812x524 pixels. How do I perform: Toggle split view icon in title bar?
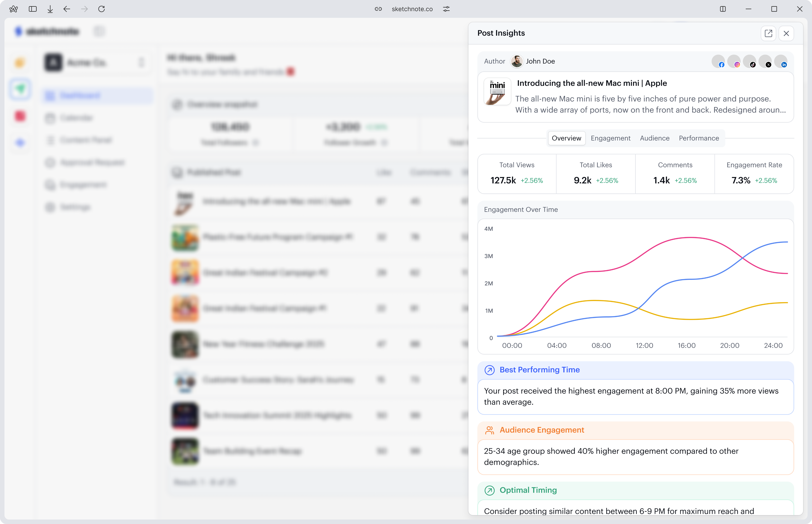723,9
